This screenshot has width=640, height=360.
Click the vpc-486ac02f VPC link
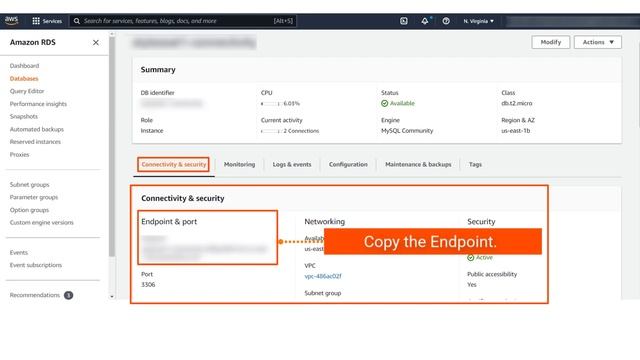pos(323,276)
